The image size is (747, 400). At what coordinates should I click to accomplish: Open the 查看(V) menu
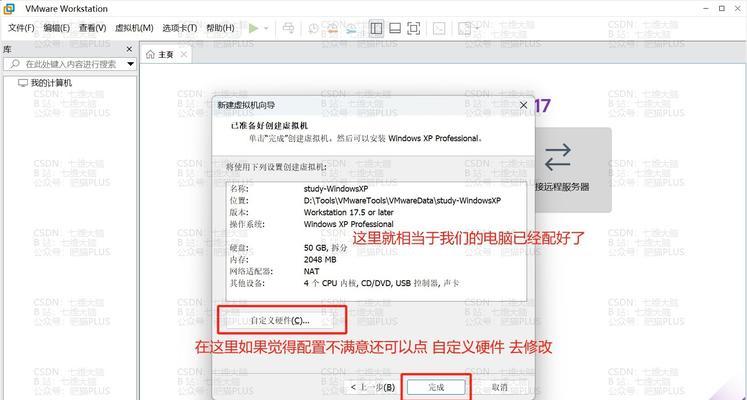point(92,28)
